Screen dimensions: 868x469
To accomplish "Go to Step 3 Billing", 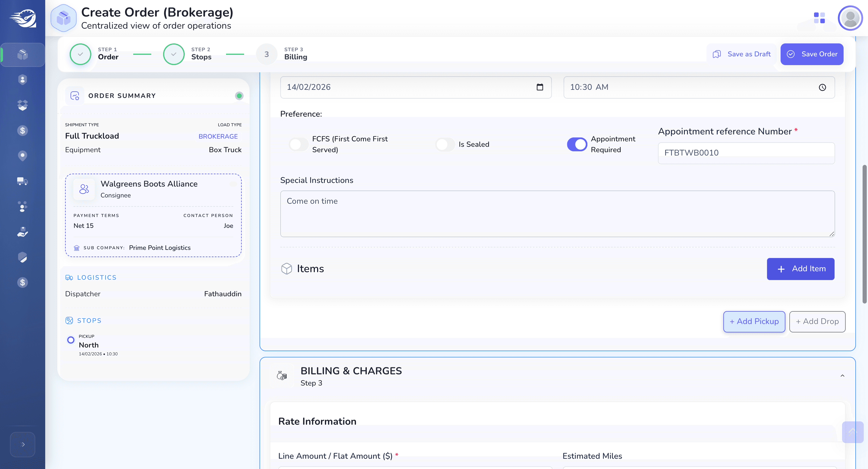I will (x=282, y=54).
